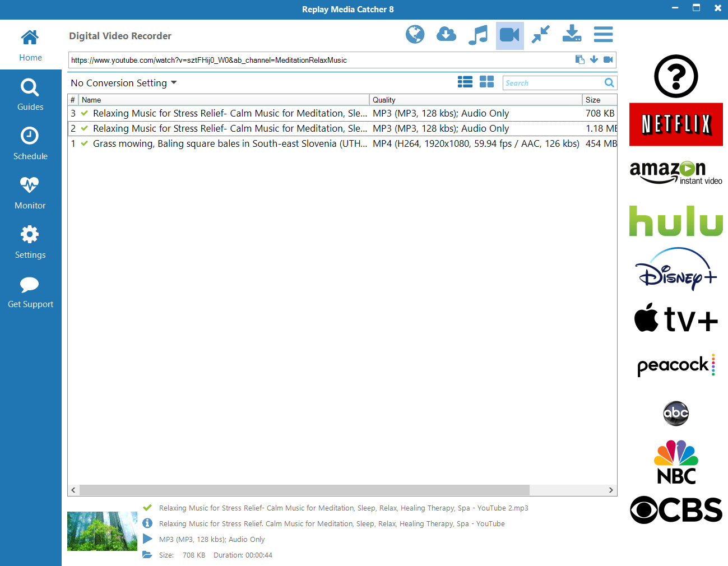Screen dimensions: 728x566
Task: Click the cloud download icon
Action: (447, 35)
